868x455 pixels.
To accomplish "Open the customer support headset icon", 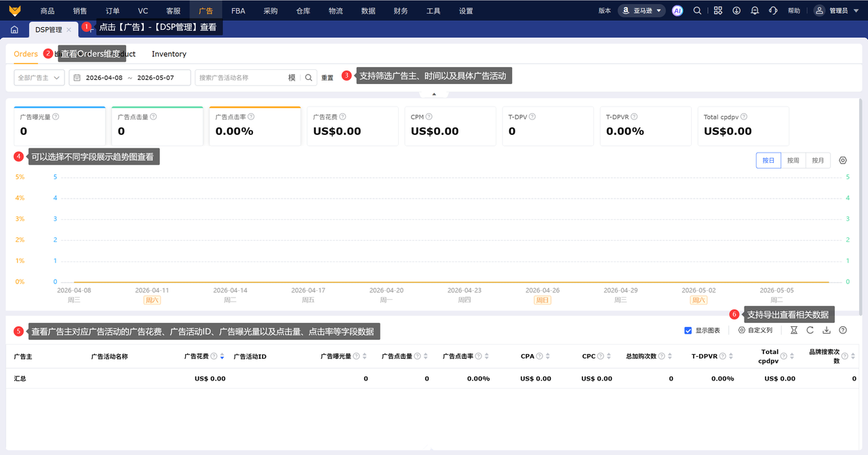I will point(773,11).
